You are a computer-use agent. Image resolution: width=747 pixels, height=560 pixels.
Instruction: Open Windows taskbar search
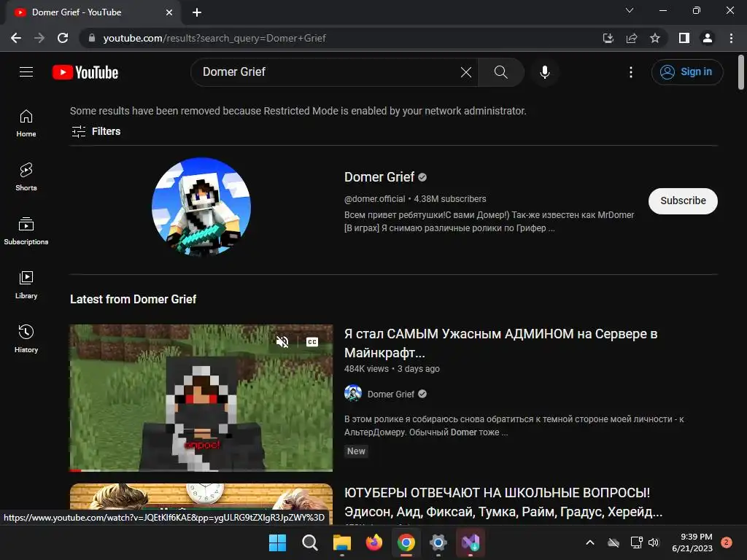309,542
